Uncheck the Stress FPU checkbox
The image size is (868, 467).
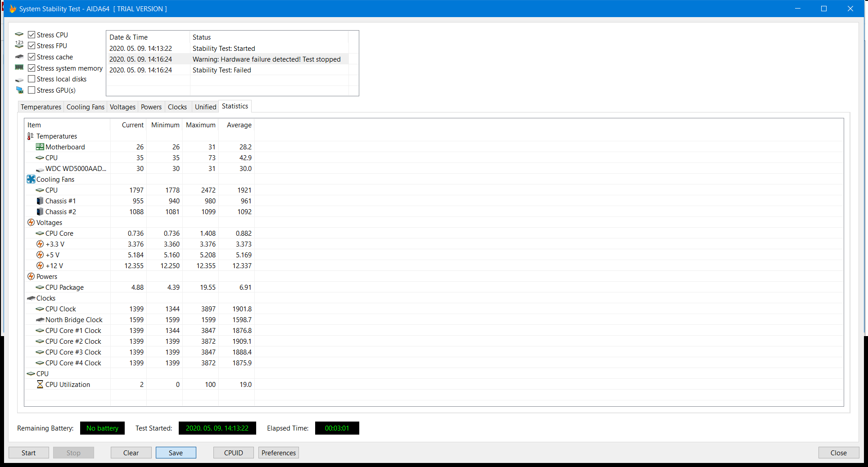[x=32, y=45]
